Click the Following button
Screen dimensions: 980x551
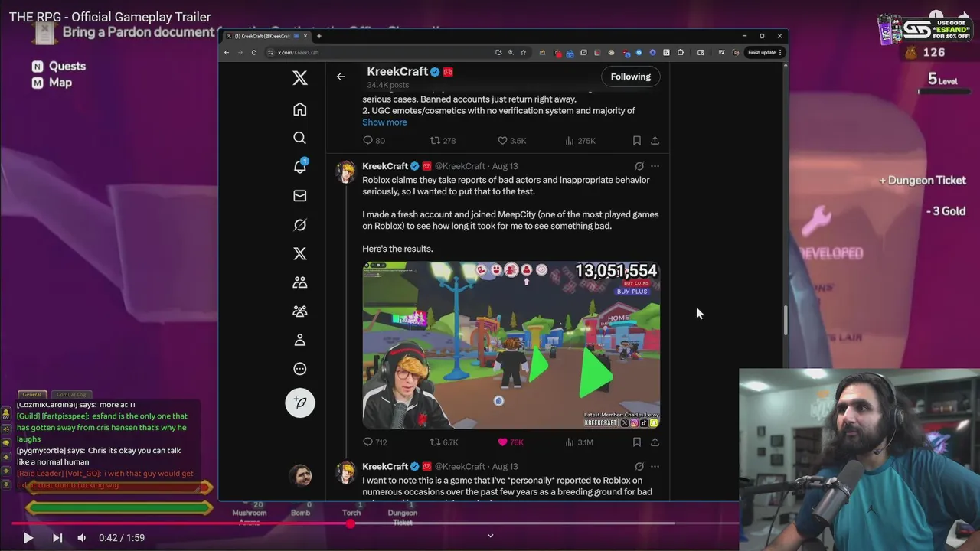[x=630, y=77]
